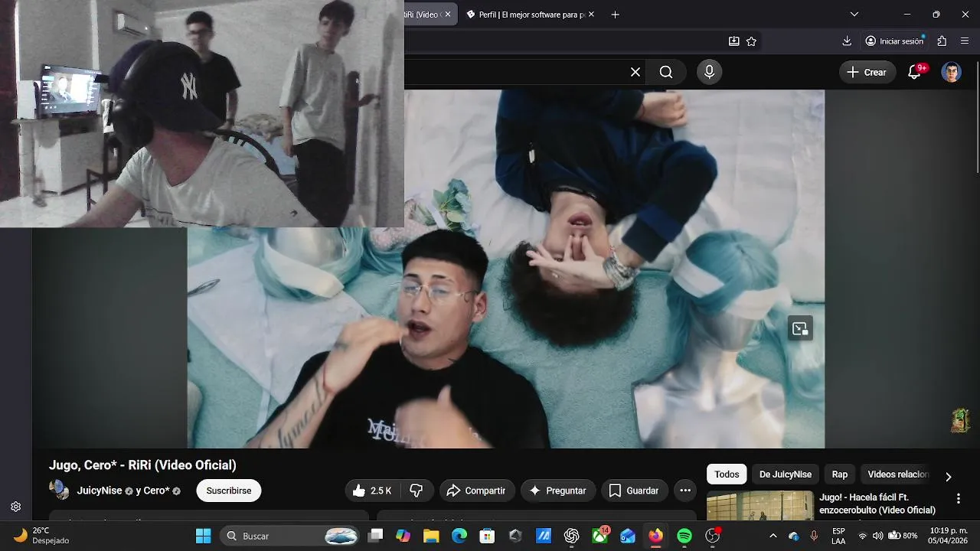Open the Cero* channel link

coord(156,491)
